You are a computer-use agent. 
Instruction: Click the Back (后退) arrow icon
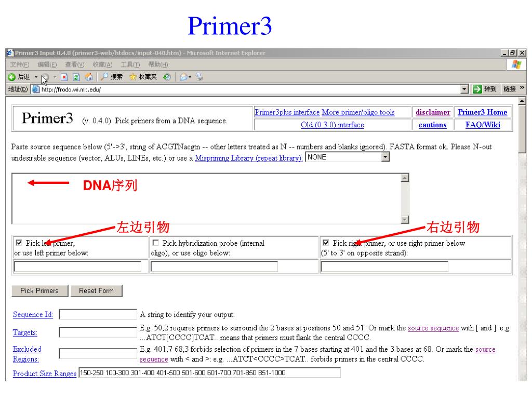coord(11,77)
